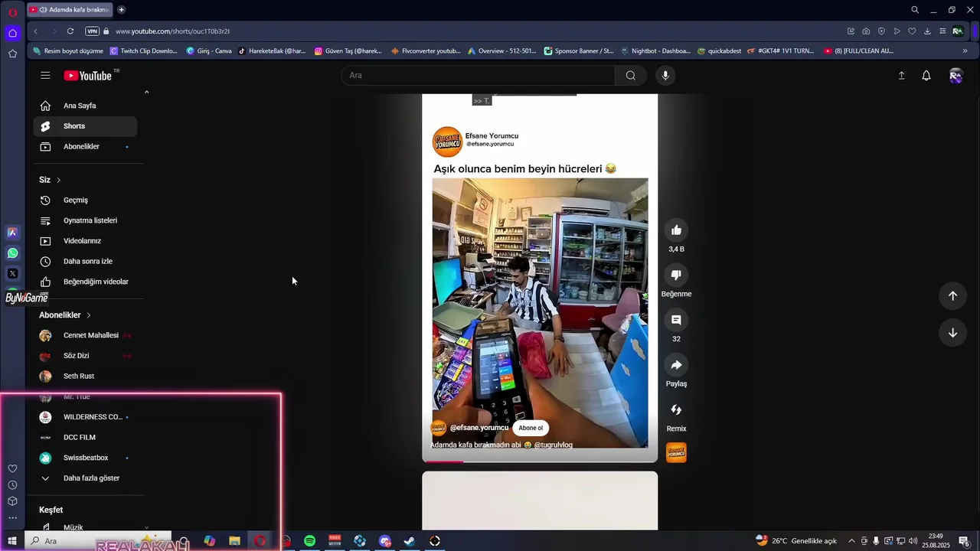Click the Beğenme dislike thumb icon
The image size is (980, 551).
point(676,275)
